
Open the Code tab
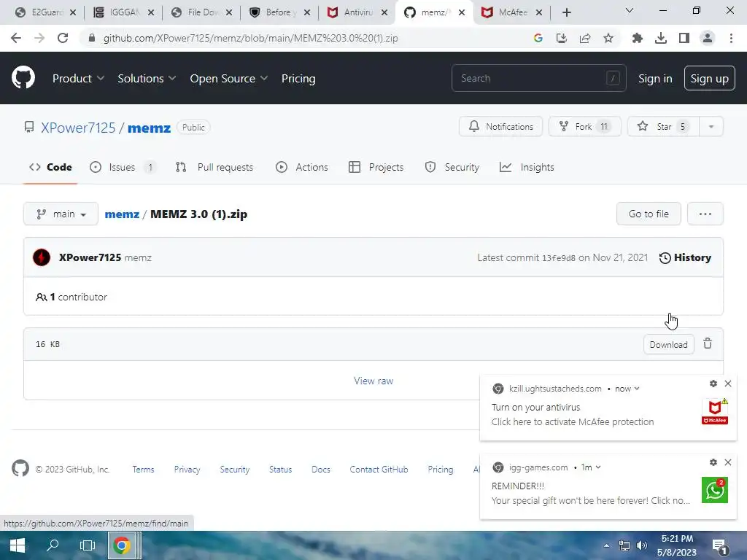pyautogui.click(x=50, y=167)
